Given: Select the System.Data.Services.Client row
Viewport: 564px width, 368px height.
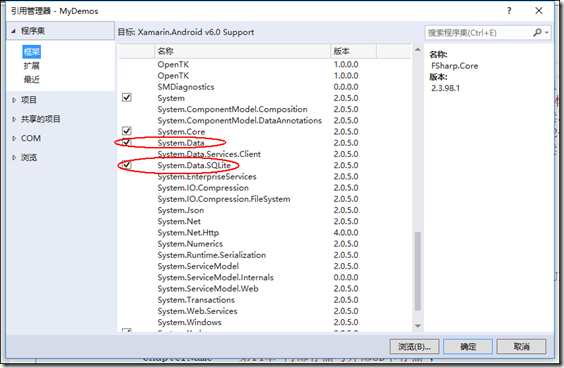Looking at the screenshot, I should pos(265,154).
